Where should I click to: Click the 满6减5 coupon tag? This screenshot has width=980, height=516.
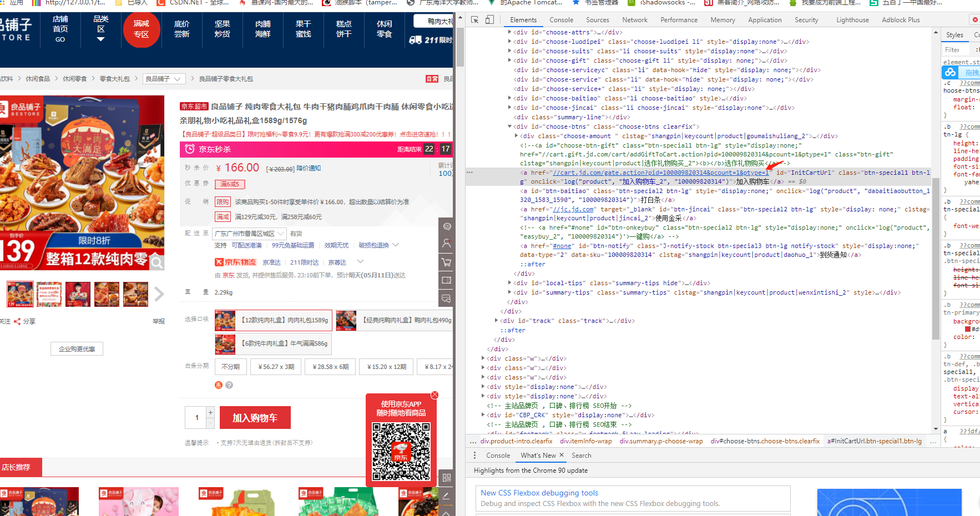[x=230, y=184]
